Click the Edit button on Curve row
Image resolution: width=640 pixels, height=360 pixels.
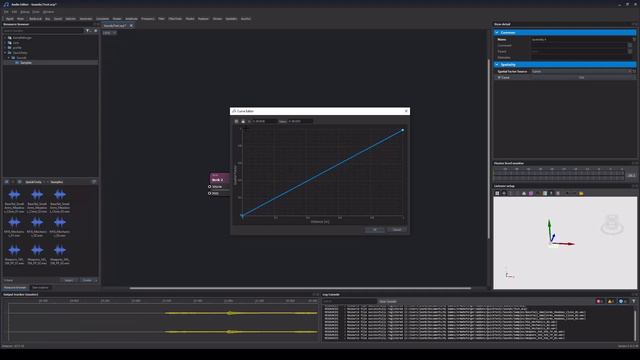tap(582, 78)
